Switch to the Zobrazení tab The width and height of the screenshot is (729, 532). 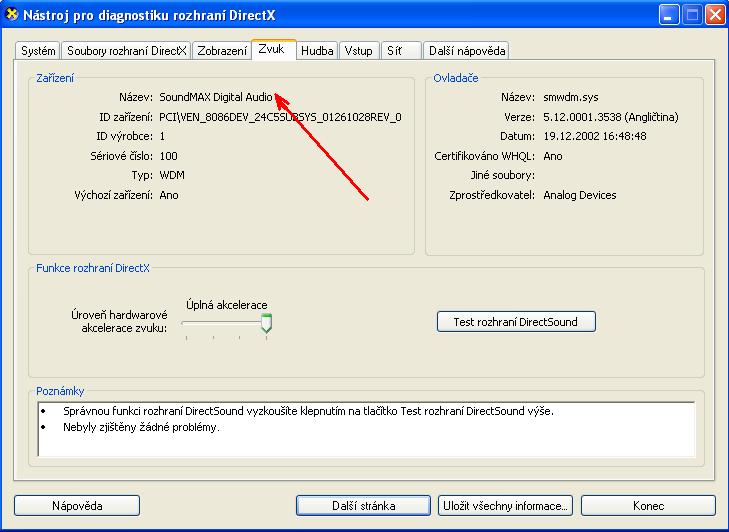pyautogui.click(x=222, y=51)
